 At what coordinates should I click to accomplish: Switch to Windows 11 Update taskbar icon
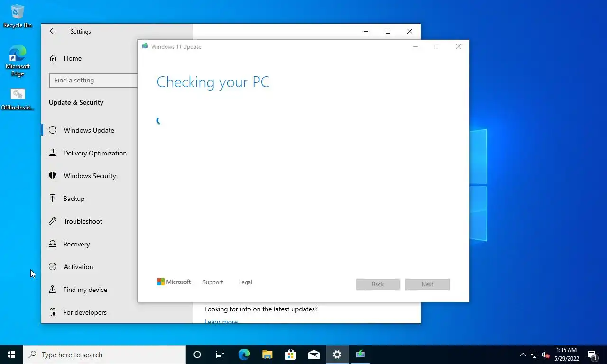click(360, 355)
